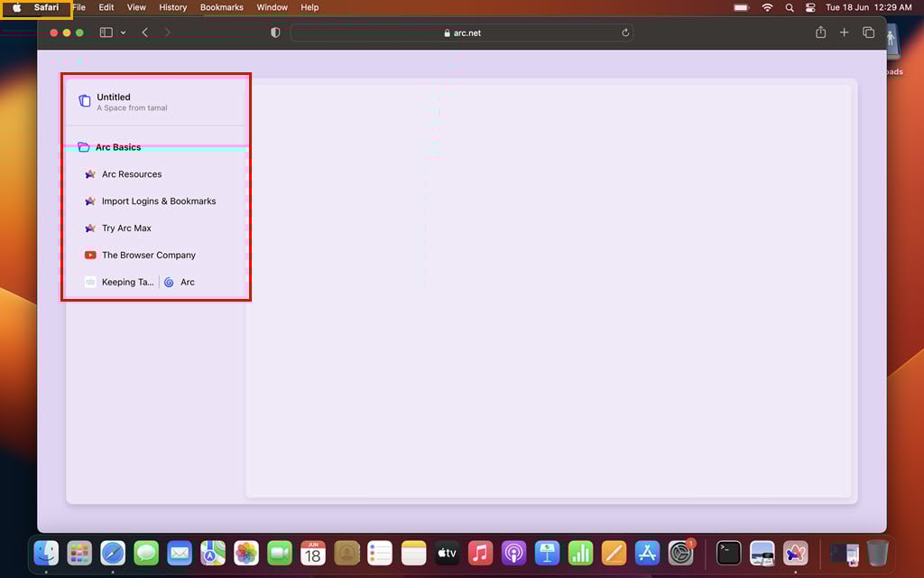Toggle the Safari sidebar button

click(106, 33)
